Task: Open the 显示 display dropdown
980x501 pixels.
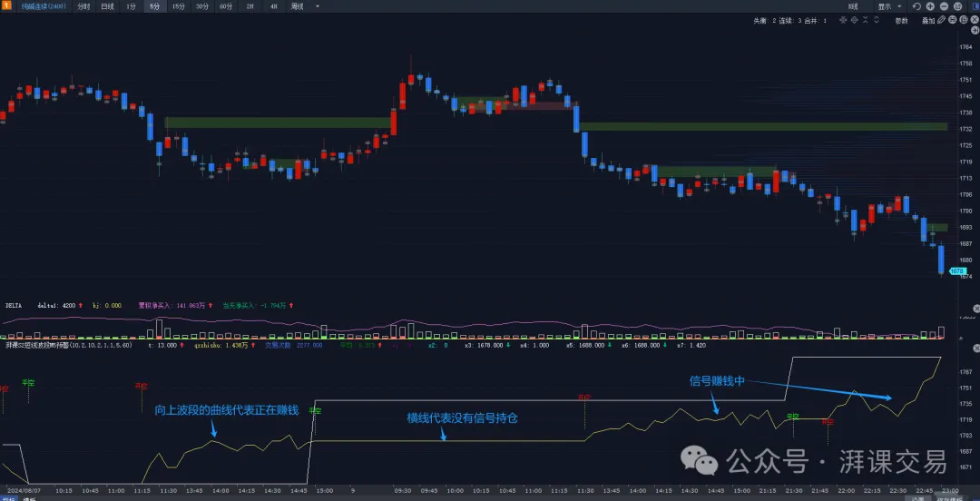Action: tap(890, 6)
